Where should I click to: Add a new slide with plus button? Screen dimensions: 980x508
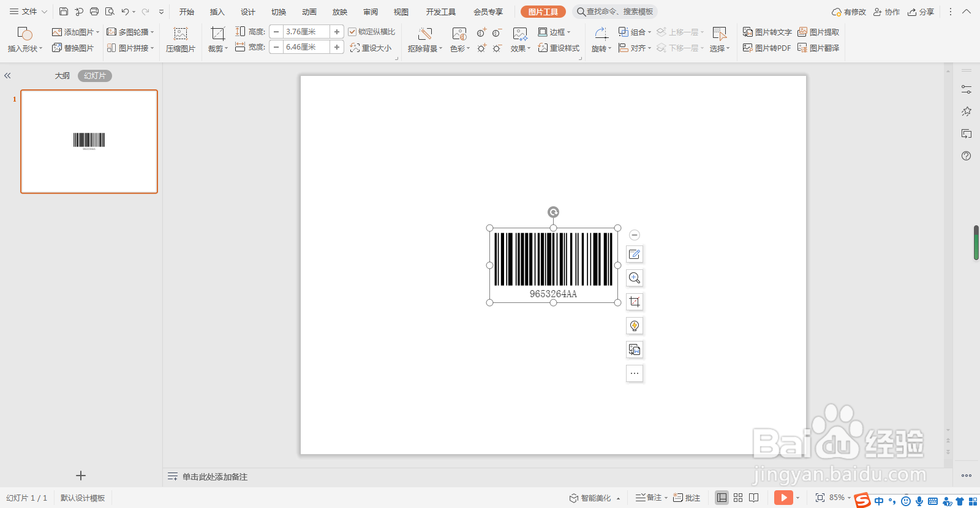81,476
